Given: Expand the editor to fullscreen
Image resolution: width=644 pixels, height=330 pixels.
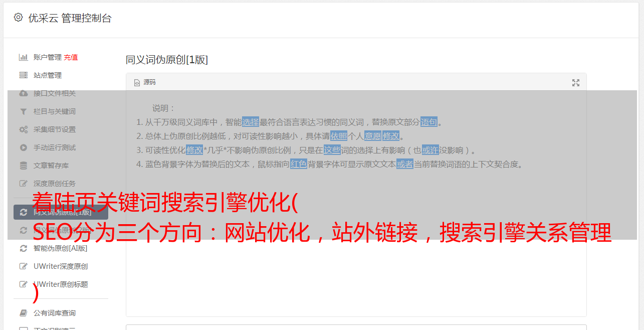Looking at the screenshot, I should pos(576,83).
